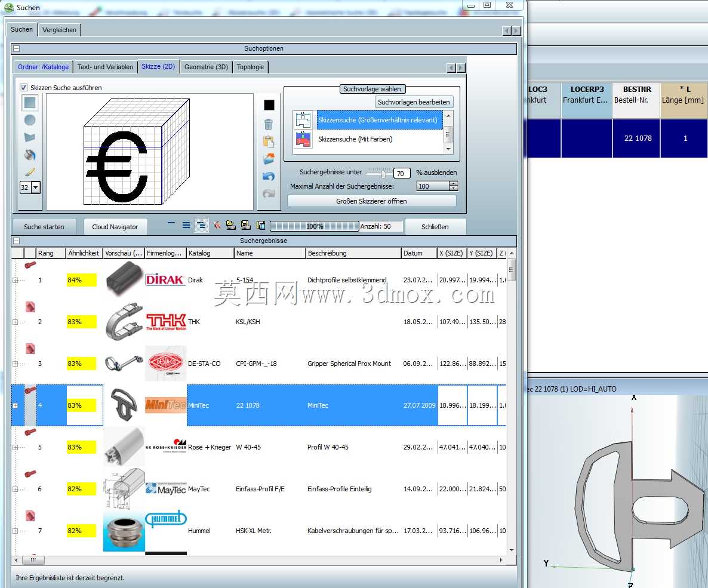708x588 pixels.
Task: Click the Hummel row part type icon
Action: coord(30,516)
